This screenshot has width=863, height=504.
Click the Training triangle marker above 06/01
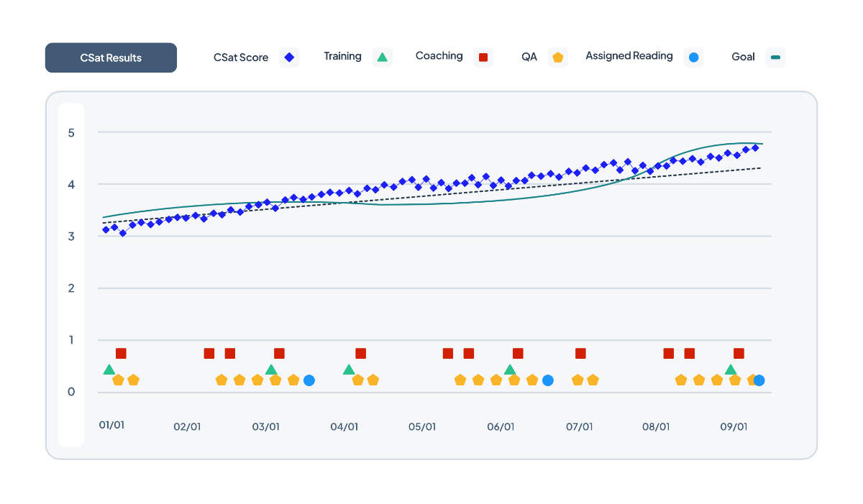[510, 370]
